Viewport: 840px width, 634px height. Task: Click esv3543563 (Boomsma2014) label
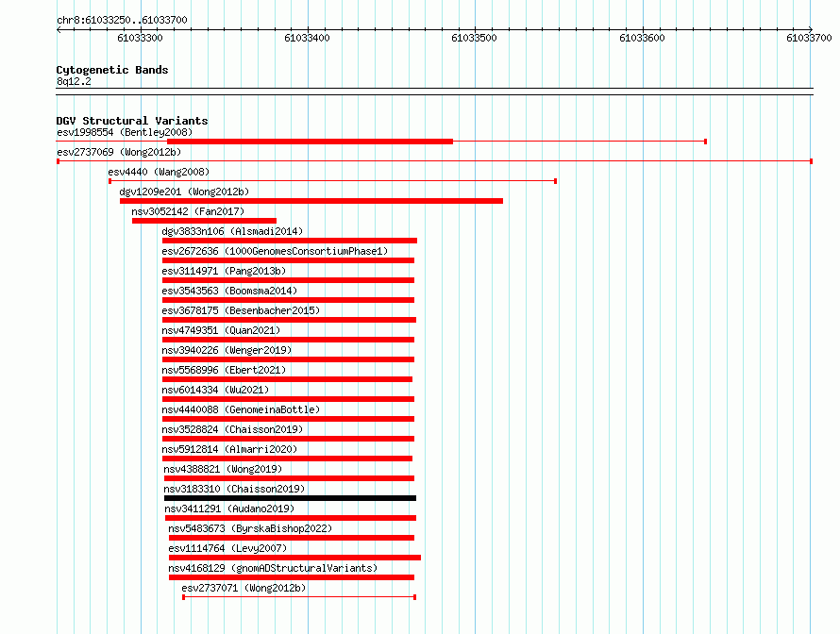(x=229, y=291)
